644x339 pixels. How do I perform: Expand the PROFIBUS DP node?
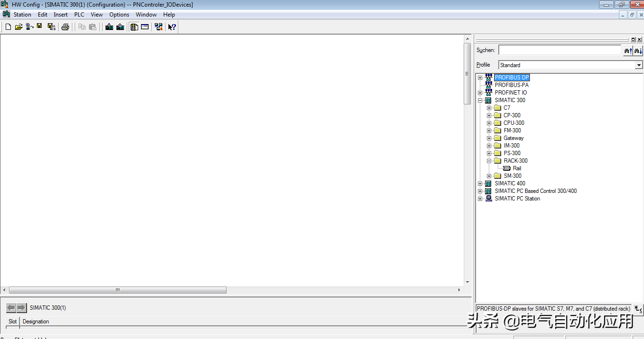480,78
